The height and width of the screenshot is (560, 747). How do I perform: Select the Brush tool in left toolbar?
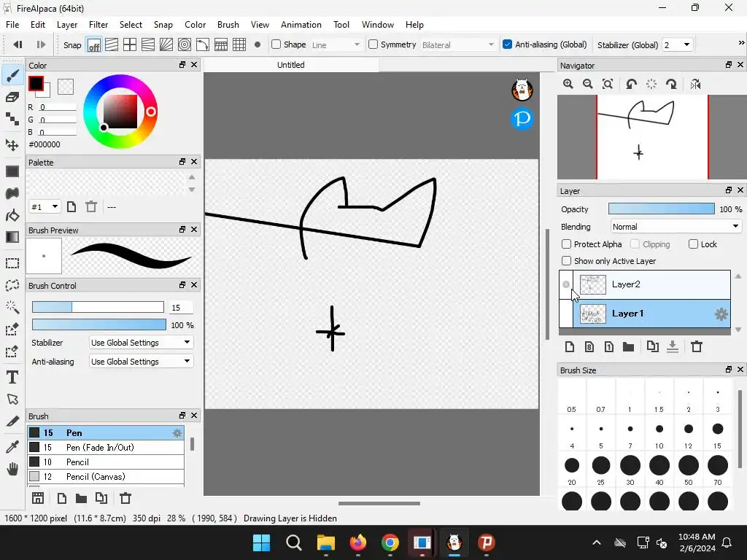click(x=12, y=75)
